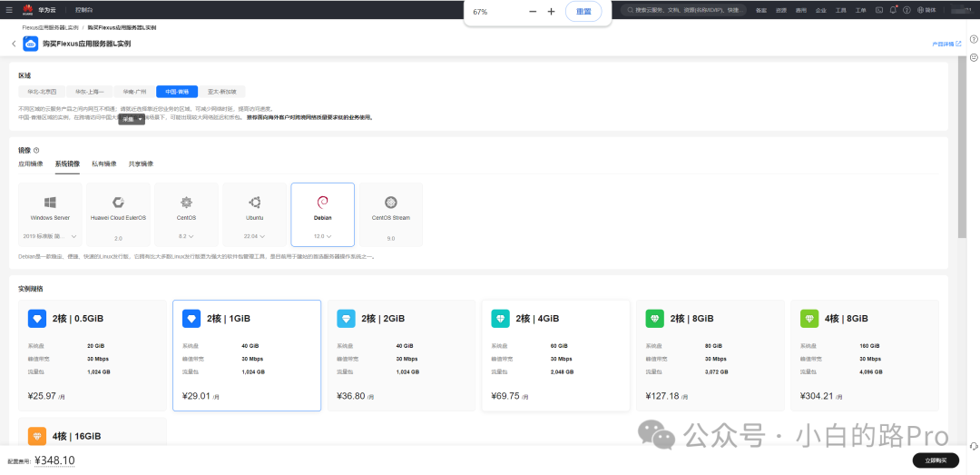The height and width of the screenshot is (475, 980).
Task: Switch to 私有镜像 tab
Action: (x=103, y=164)
